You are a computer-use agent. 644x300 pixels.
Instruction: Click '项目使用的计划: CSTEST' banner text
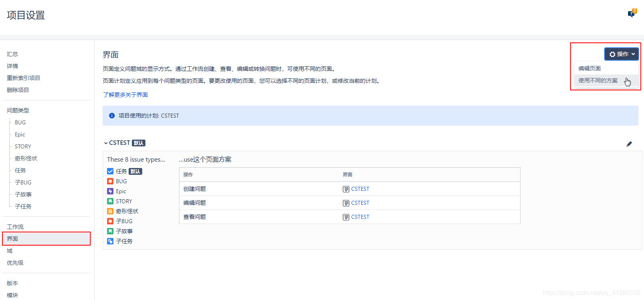149,116
